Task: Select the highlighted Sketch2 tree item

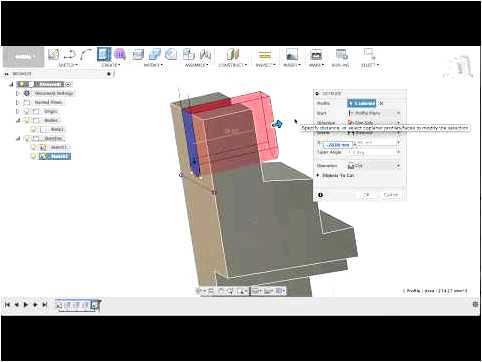Action: pyautogui.click(x=55, y=156)
